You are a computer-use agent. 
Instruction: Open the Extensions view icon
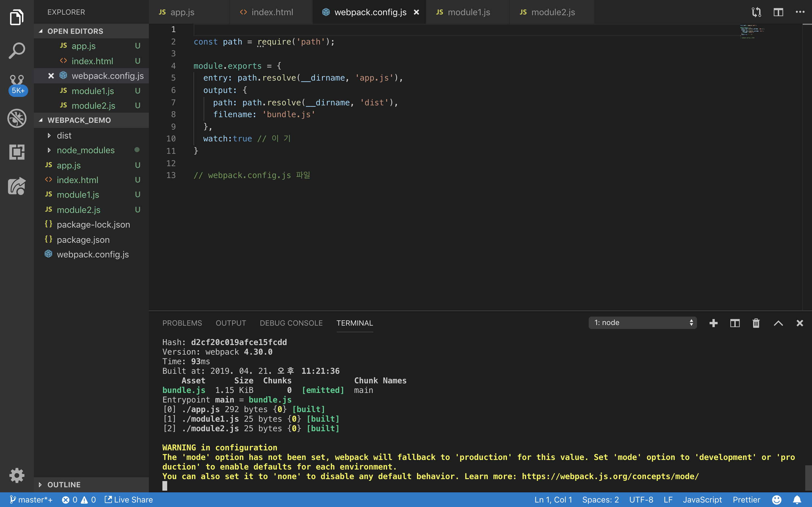(17, 152)
